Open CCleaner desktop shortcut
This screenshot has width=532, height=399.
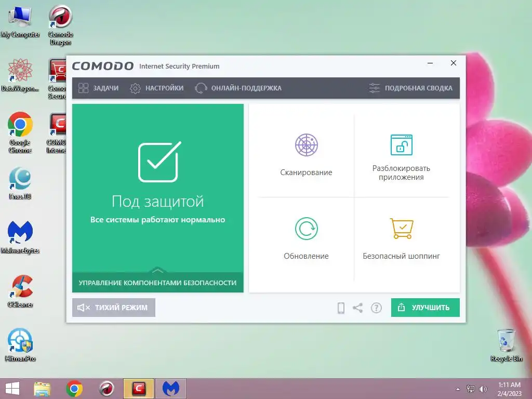(x=20, y=291)
